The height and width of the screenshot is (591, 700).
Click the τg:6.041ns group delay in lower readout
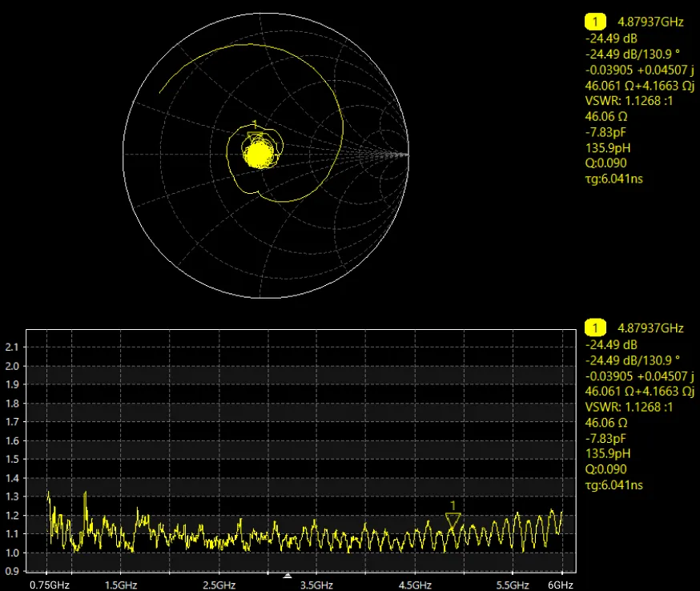tap(614, 485)
